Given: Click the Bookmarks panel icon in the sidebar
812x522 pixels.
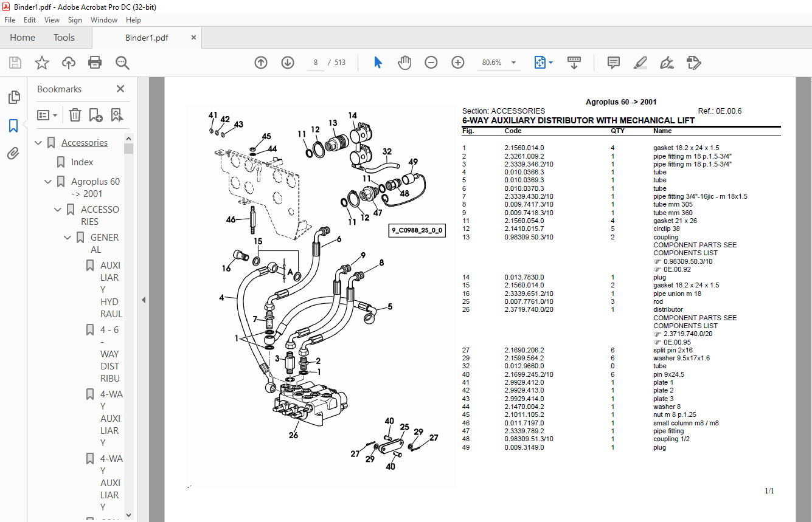Looking at the screenshot, I should [x=13, y=126].
